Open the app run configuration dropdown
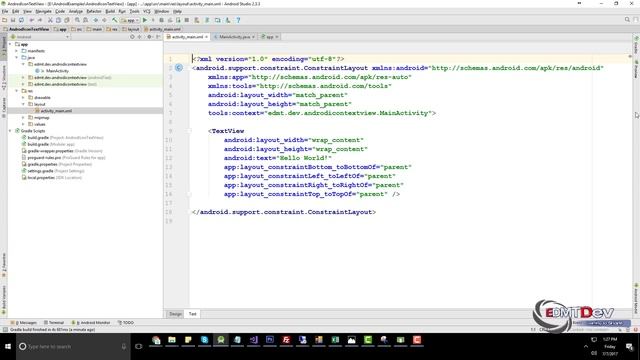Image resolution: width=640 pixels, height=360 pixels. (130, 20)
